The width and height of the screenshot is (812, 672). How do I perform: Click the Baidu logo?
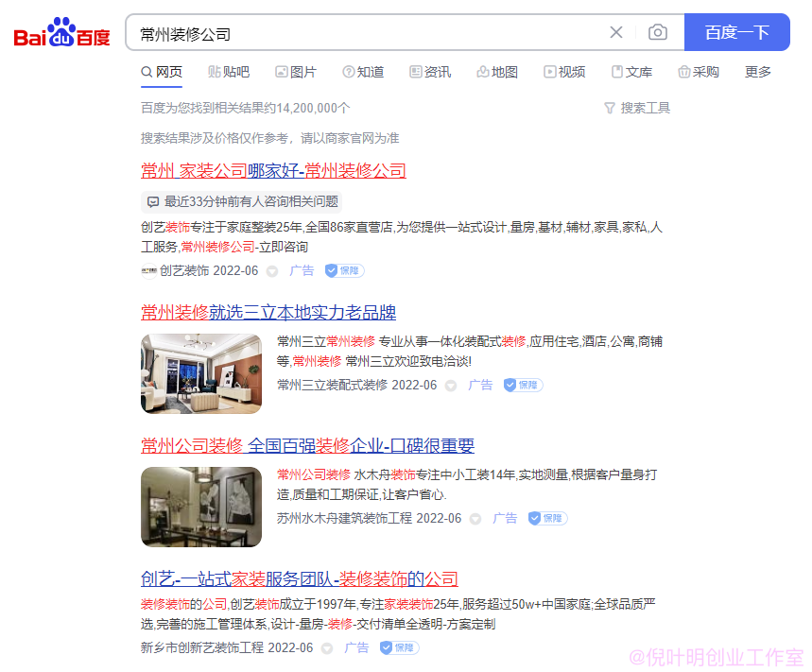click(x=61, y=32)
